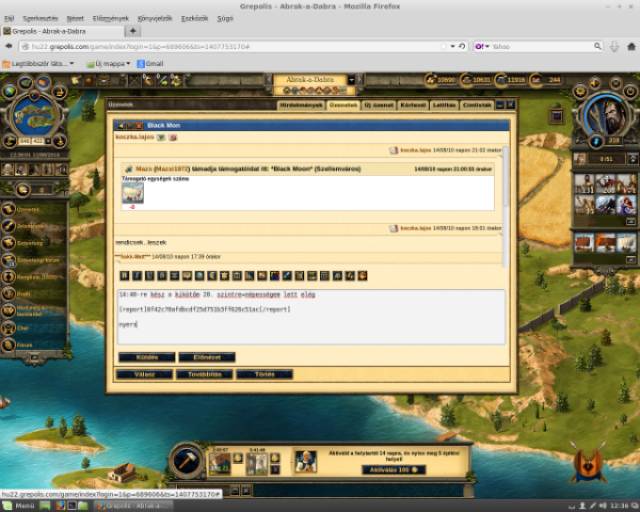Screen dimensions: 640x512
Task: Expand the Új mappa bookmarks folder
Action: (x=108, y=64)
